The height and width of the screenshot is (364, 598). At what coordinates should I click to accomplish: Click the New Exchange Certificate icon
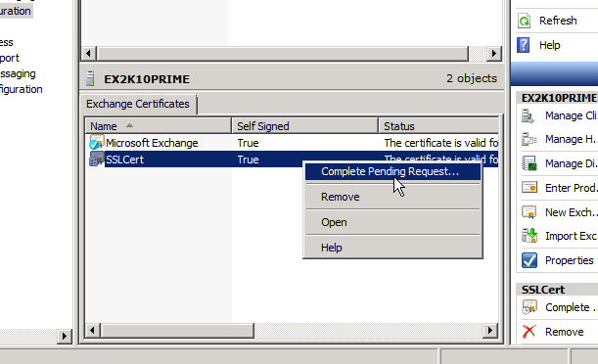529,212
